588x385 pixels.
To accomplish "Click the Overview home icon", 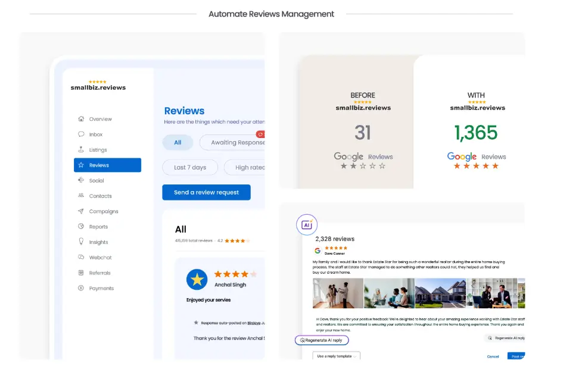I will click(x=81, y=119).
